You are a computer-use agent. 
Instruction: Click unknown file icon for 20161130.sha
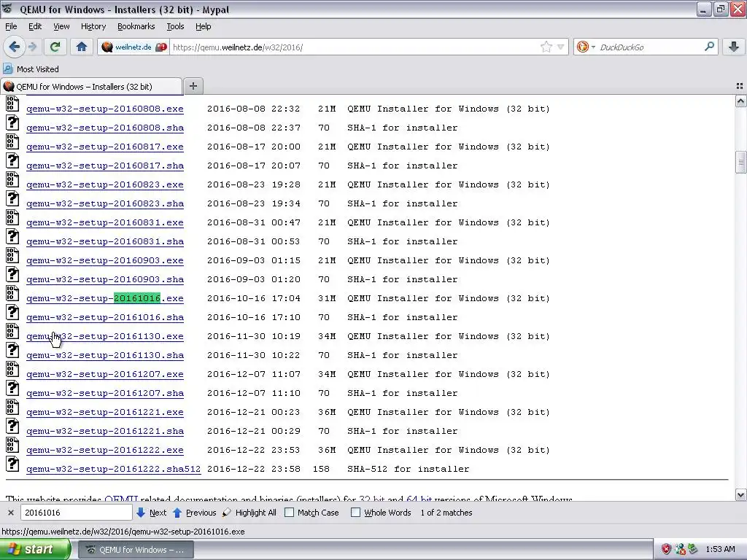[12, 351]
